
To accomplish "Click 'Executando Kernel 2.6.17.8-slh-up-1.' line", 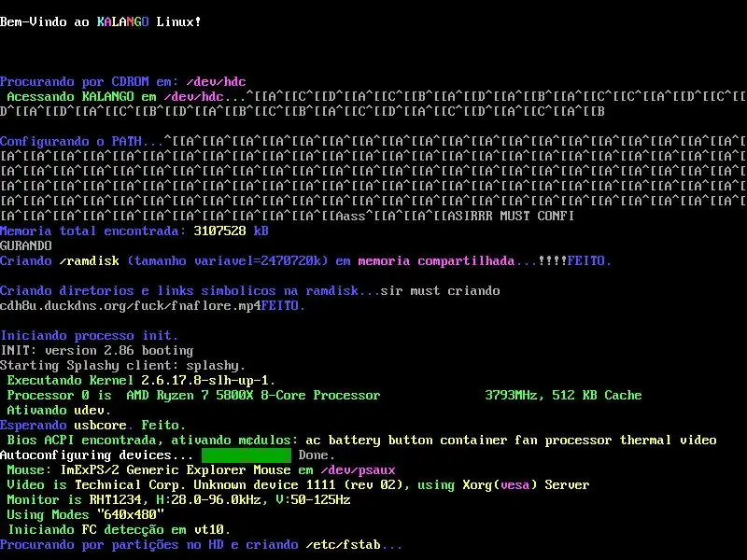I will click(x=142, y=381).
